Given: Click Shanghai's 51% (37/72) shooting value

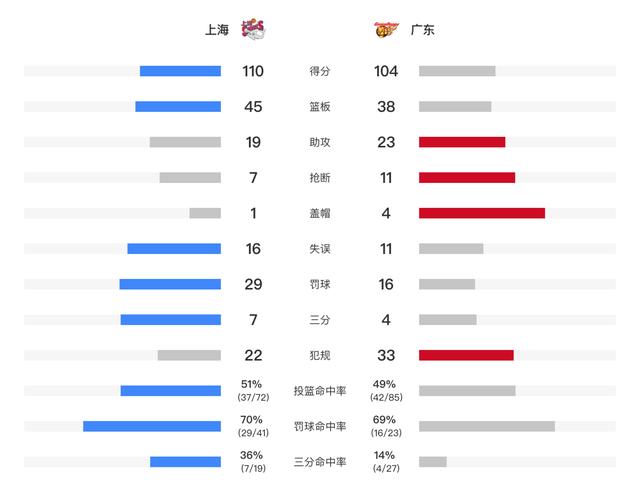Looking at the screenshot, I should click(253, 391).
